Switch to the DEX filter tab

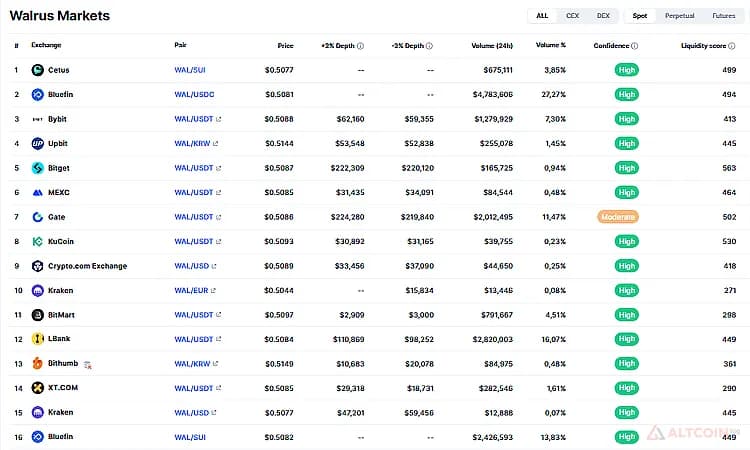(603, 16)
